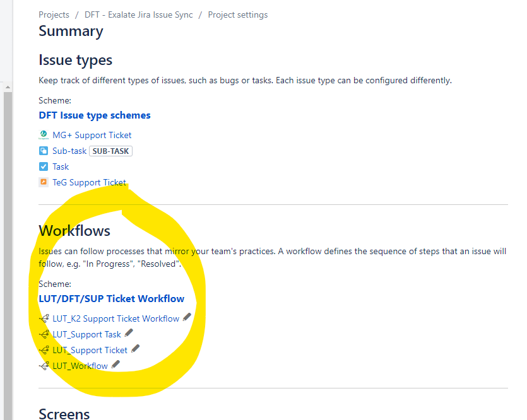Edit LUT_Workflow with pencil icon
This screenshot has width=527, height=420.
pos(115,365)
